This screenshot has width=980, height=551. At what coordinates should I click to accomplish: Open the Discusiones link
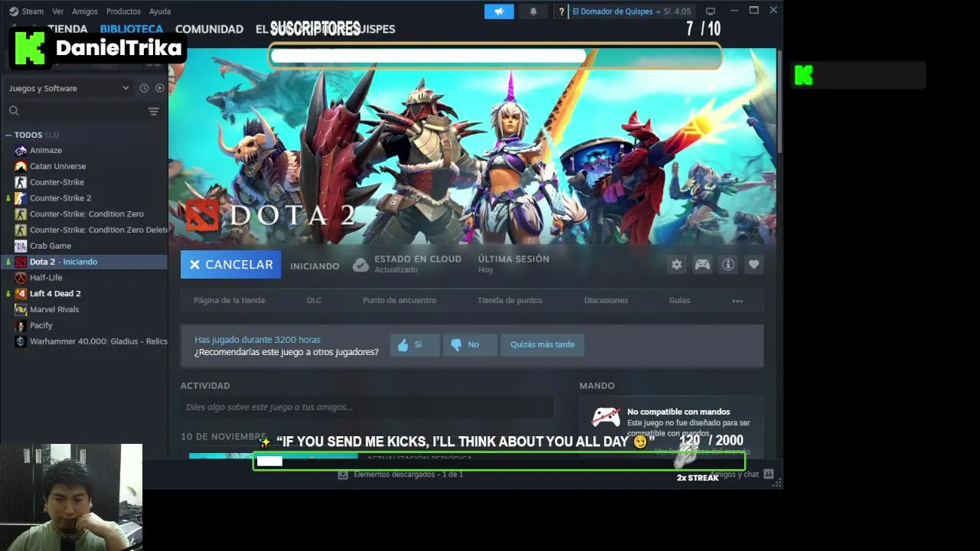point(606,301)
